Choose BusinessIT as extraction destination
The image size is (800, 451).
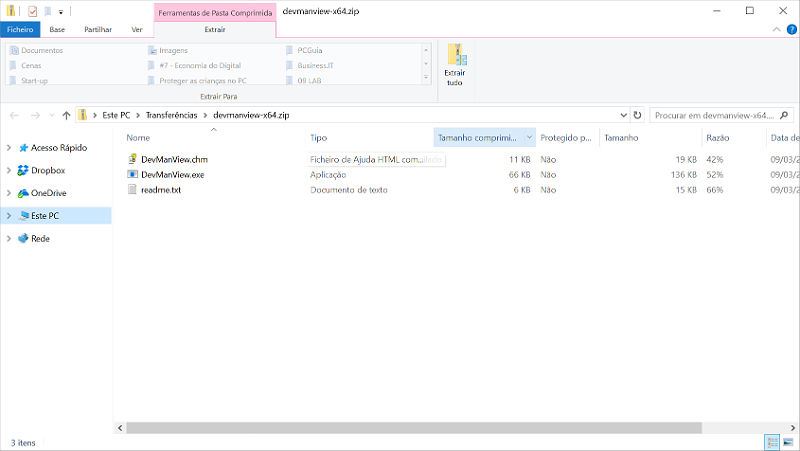click(310, 66)
